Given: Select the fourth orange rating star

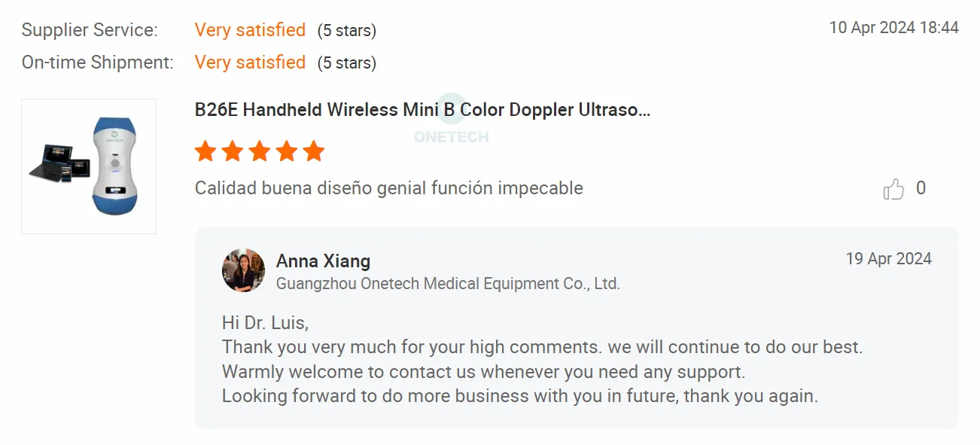Looking at the screenshot, I should pyautogui.click(x=287, y=151).
